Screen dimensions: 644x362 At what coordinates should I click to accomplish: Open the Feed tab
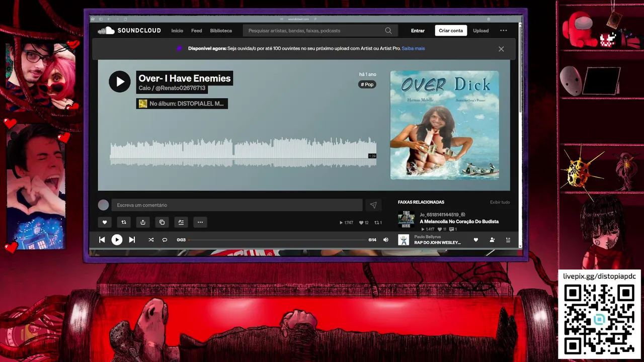[x=196, y=31]
